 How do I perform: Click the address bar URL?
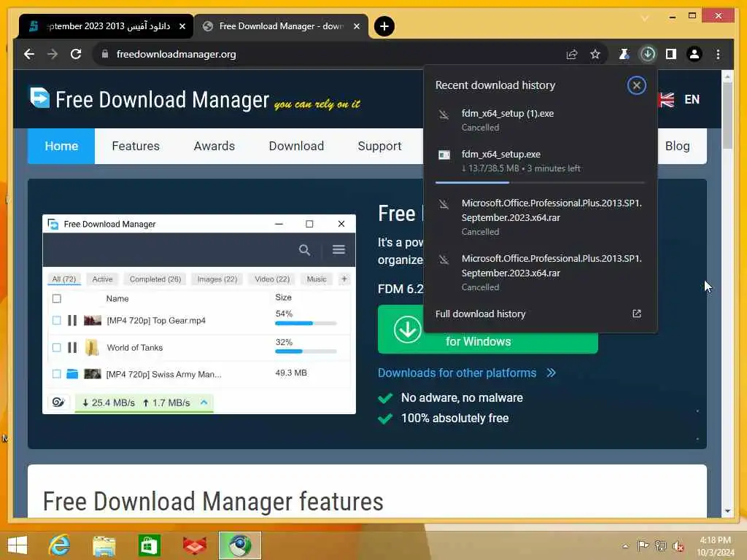pyautogui.click(x=177, y=54)
